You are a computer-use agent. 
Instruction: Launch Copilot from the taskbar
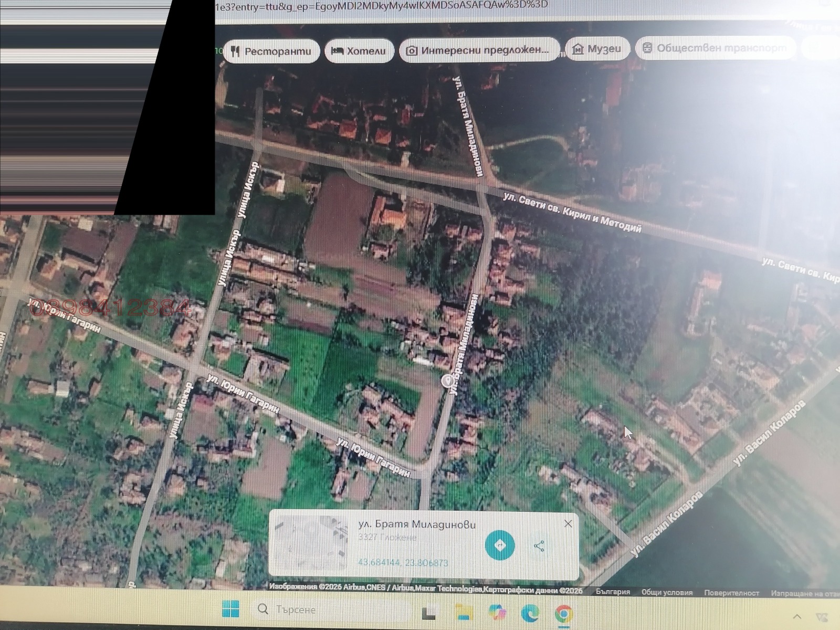point(497,612)
